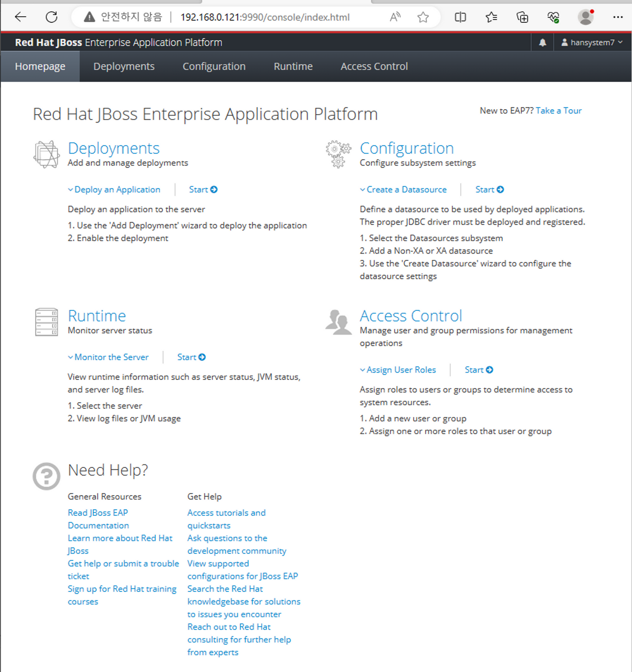Switch to the Homepage tab
This screenshot has height=672, width=632.
(40, 66)
